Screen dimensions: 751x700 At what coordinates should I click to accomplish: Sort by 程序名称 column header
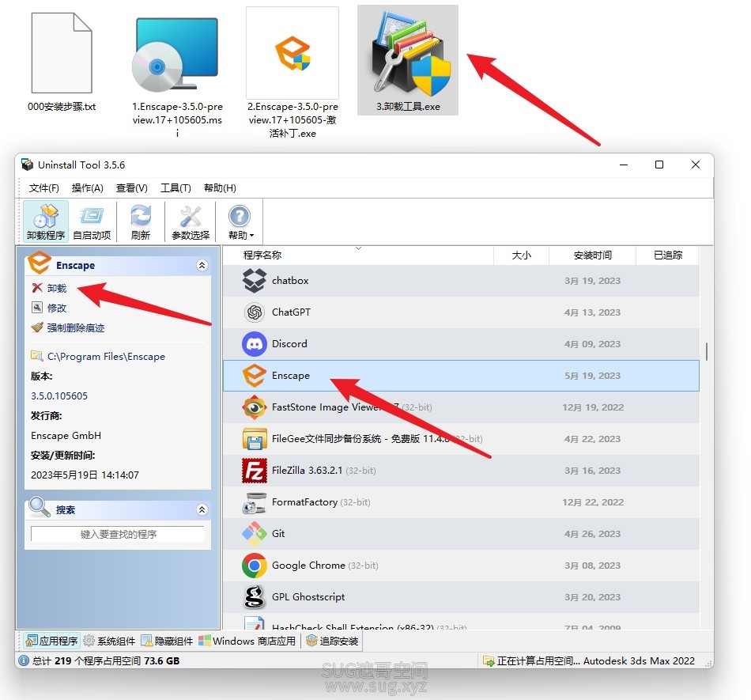(262, 255)
